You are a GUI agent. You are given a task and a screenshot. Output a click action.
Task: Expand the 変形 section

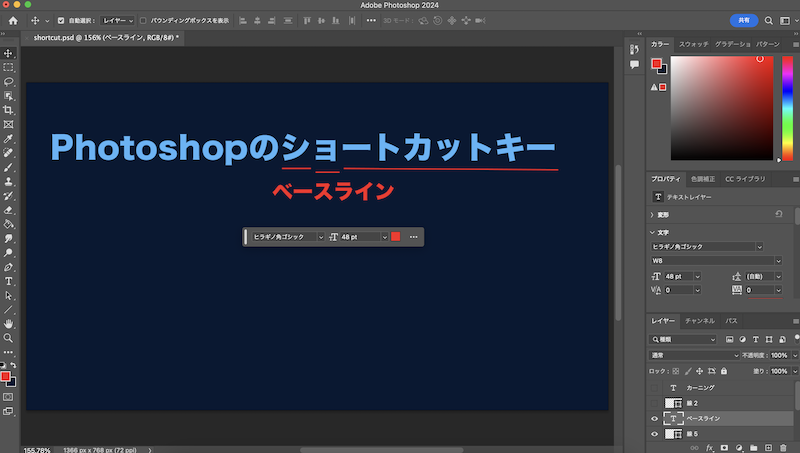point(652,215)
